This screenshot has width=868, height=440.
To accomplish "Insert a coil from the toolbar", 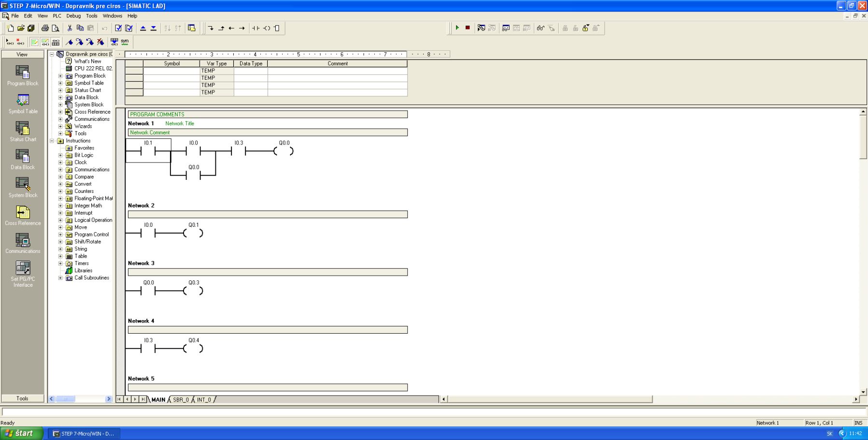I will (x=267, y=28).
